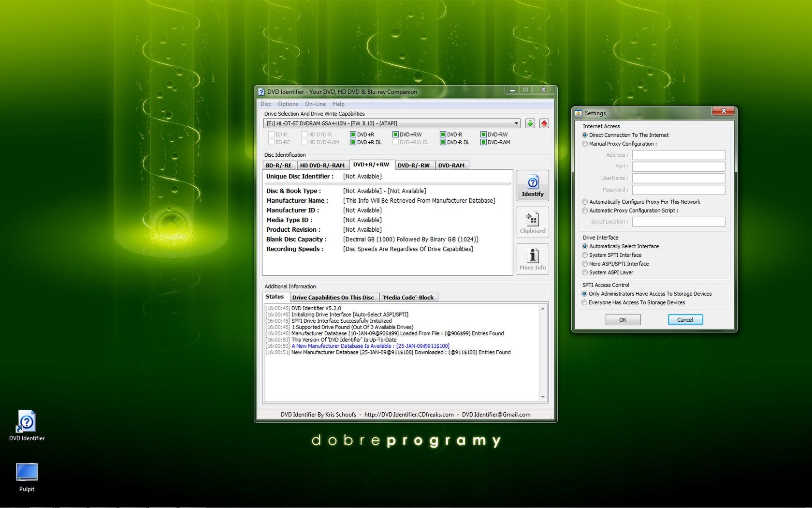The height and width of the screenshot is (508, 812).
Task: Minimize the DVD Identifier window
Action: click(512, 90)
